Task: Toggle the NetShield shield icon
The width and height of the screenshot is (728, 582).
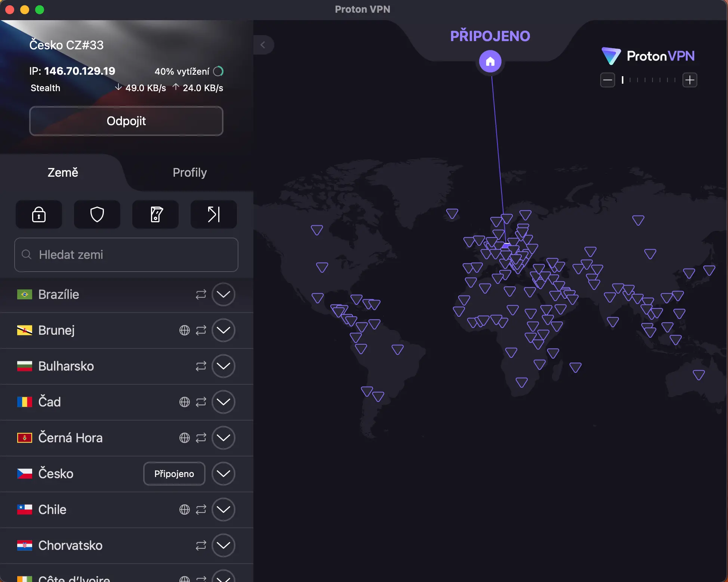Action: [x=97, y=214]
